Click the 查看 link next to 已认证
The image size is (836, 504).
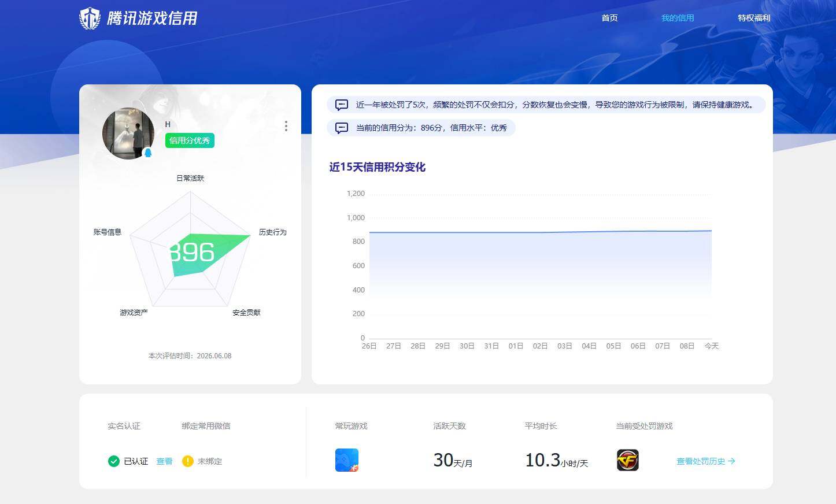pos(164,461)
